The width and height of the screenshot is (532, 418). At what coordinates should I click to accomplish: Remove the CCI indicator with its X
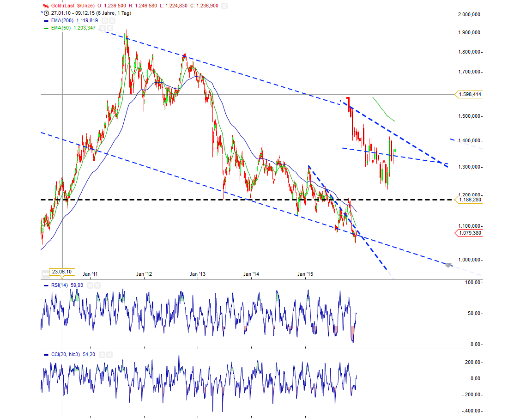pyautogui.click(x=109, y=355)
